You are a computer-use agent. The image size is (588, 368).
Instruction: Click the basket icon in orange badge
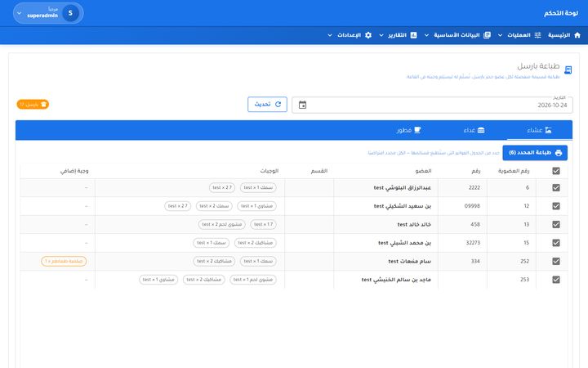44,104
